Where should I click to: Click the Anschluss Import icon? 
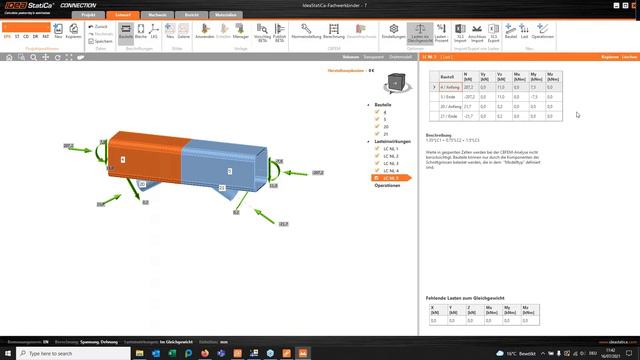pos(477,33)
